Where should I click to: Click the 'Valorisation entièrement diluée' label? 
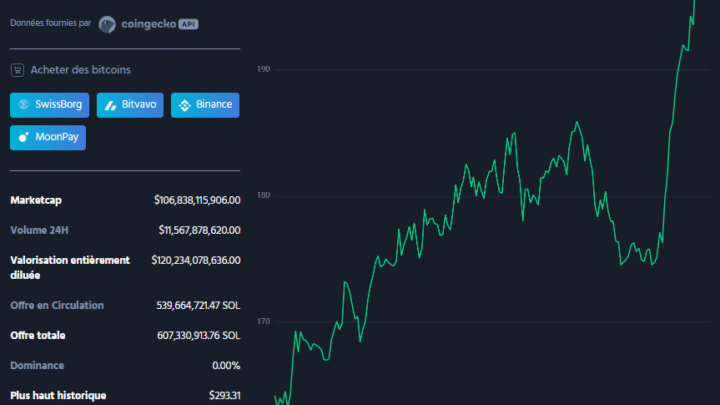click(70, 268)
